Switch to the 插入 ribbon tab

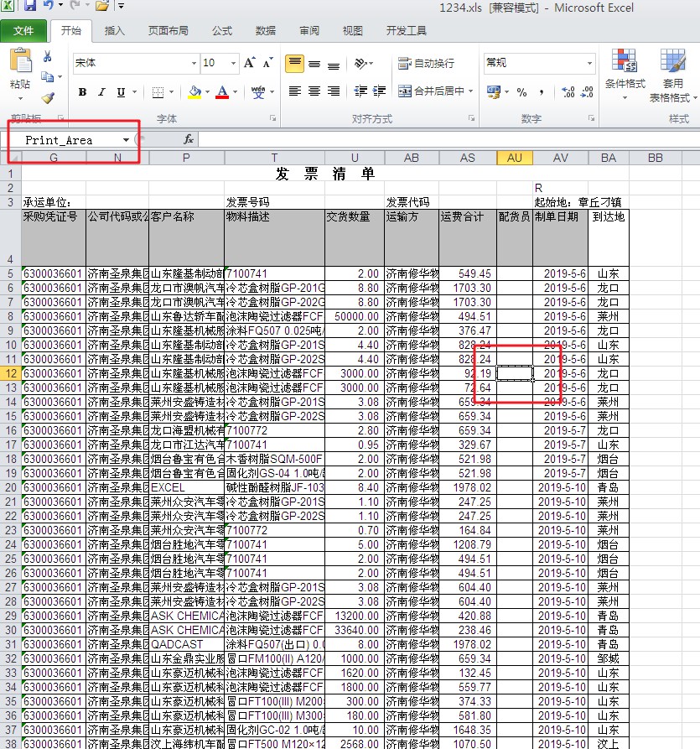[114, 31]
